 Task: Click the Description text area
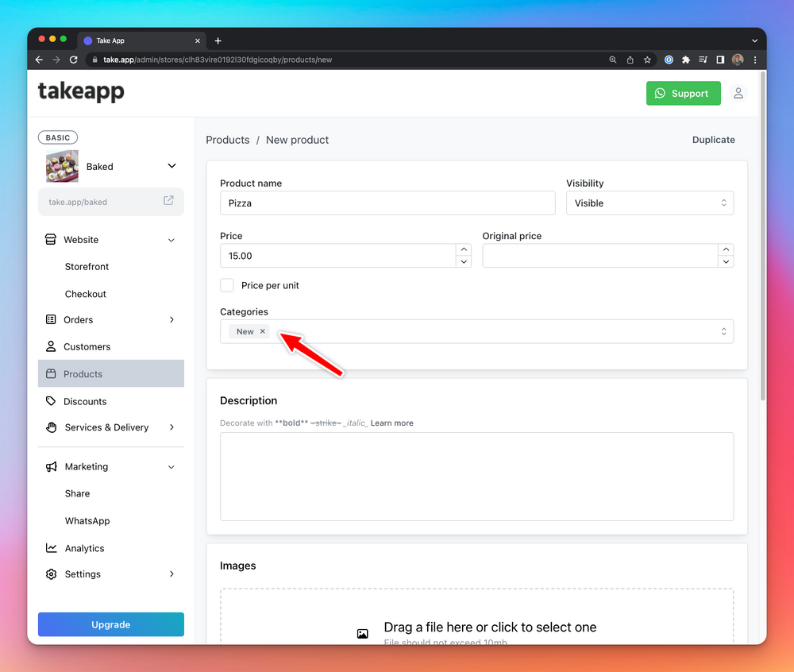click(x=476, y=477)
